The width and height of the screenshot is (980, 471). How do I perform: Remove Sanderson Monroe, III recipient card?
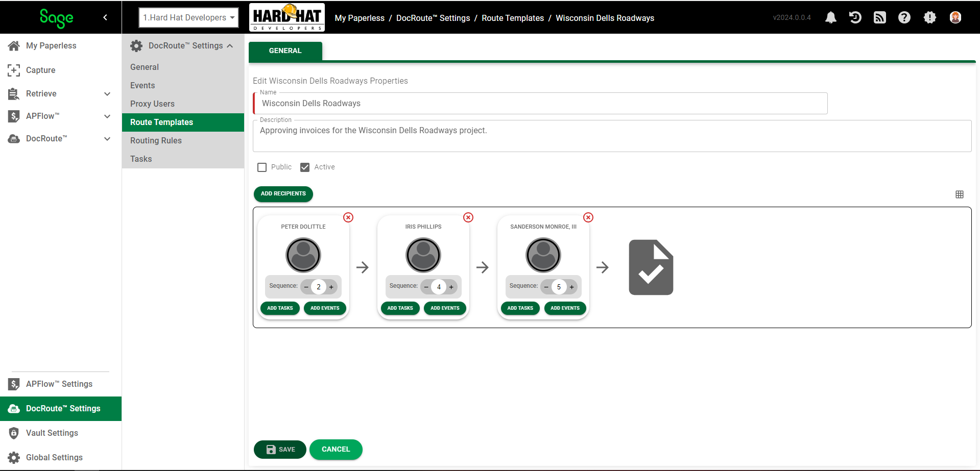pyautogui.click(x=588, y=217)
